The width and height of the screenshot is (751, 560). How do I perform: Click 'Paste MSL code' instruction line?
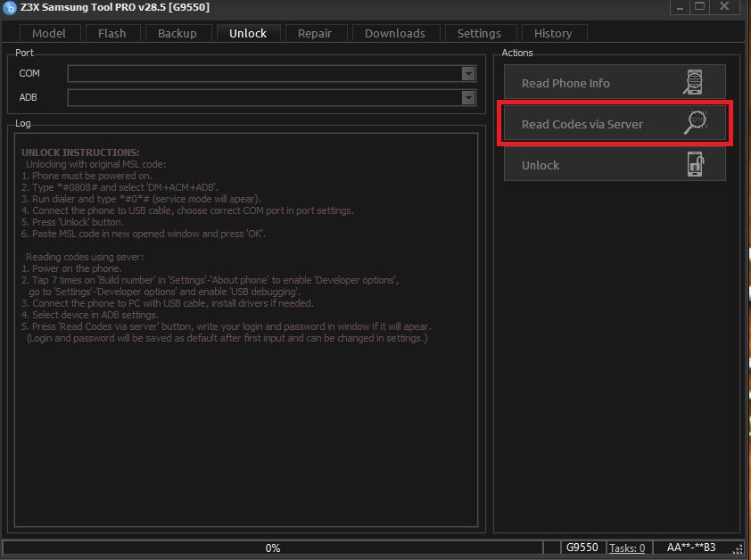144,234
